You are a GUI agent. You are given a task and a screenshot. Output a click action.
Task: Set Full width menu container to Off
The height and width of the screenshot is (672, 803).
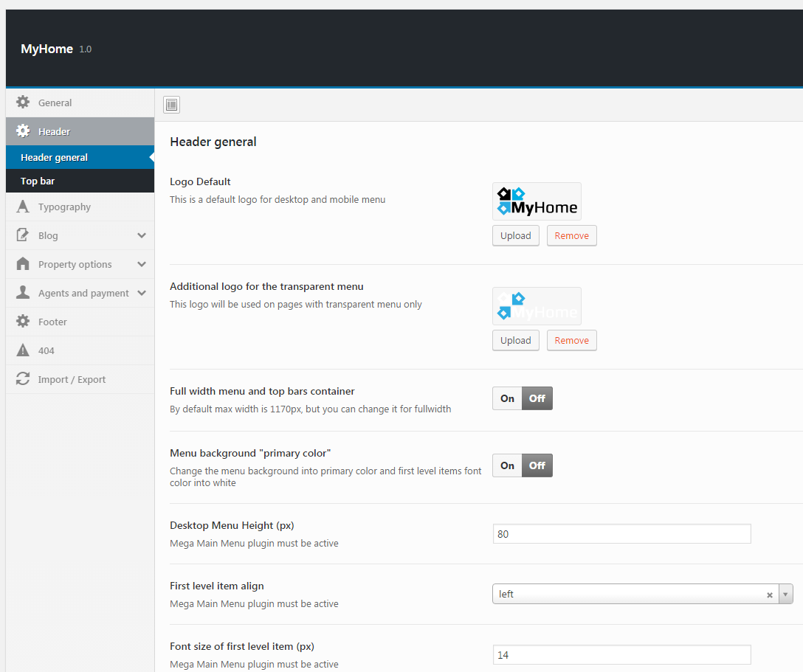pos(537,398)
